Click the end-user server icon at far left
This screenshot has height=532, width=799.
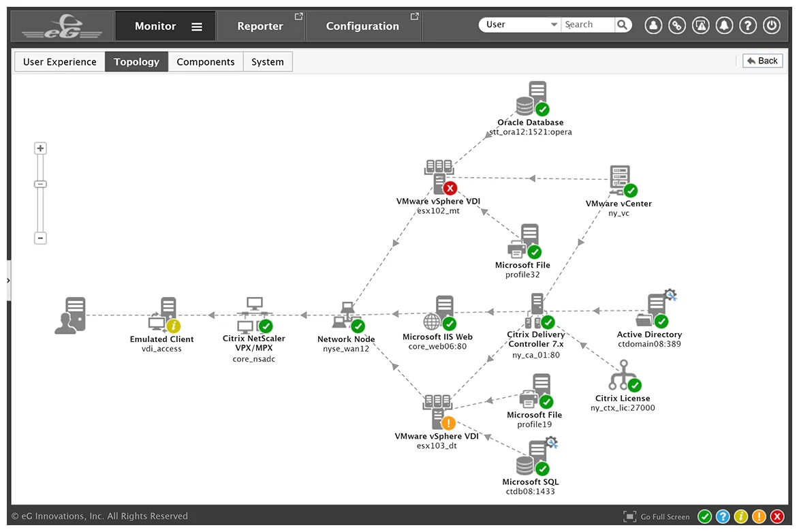[70, 315]
